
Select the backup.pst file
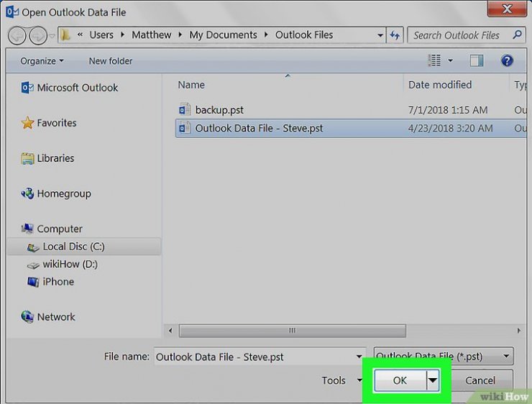[x=219, y=110]
